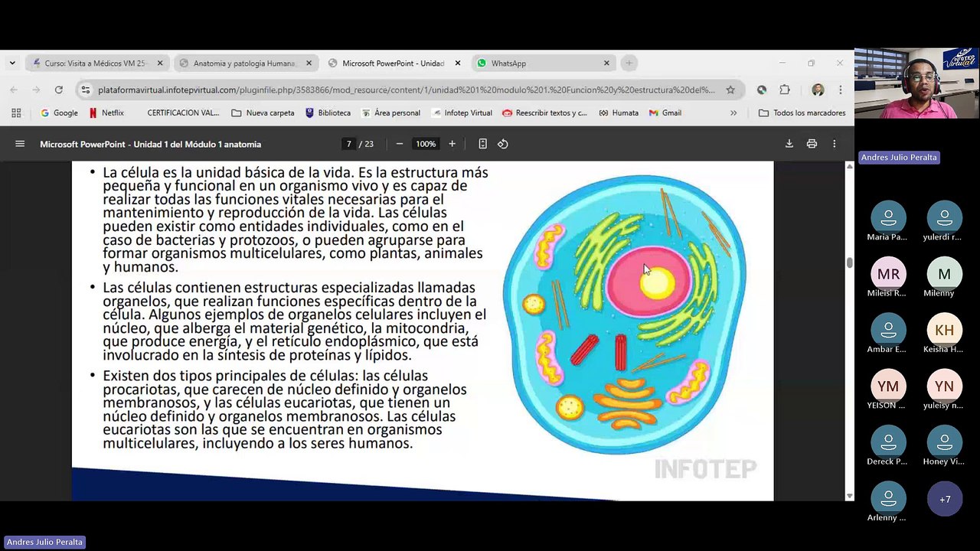This screenshot has height=551, width=980.
Task: Close the Microsoft PowerPoint tab
Action: point(458,64)
